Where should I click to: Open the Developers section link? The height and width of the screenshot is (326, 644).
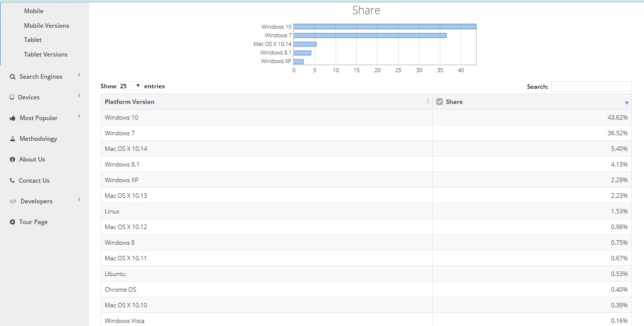coord(36,201)
